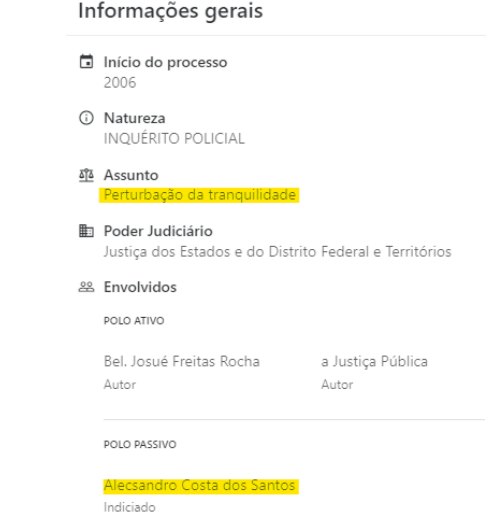The width and height of the screenshot is (486, 528).
Task: Click the Poder Judiciário label
Action: 158,231
